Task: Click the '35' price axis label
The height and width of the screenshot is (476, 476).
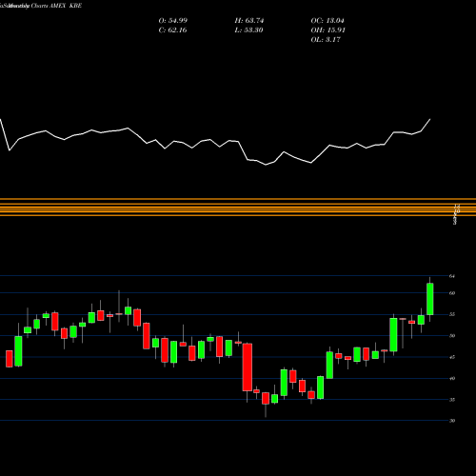Action: point(452,400)
